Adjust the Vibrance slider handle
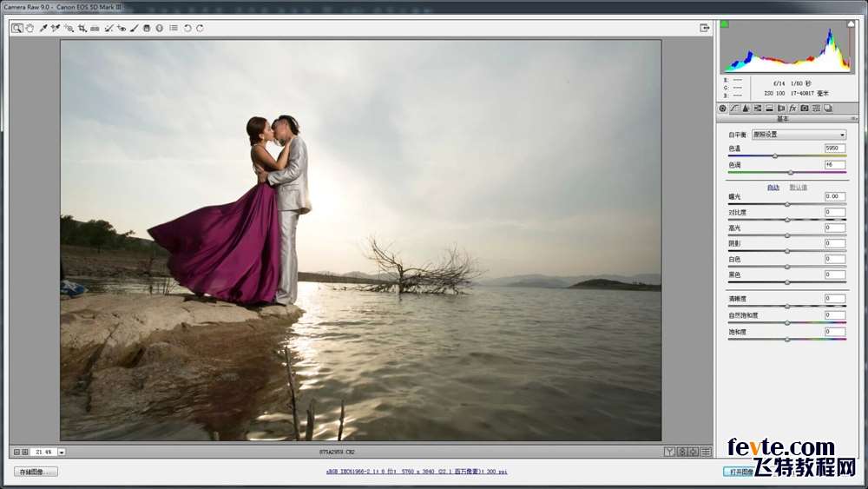Viewport: 868px width, 489px height. tap(787, 323)
